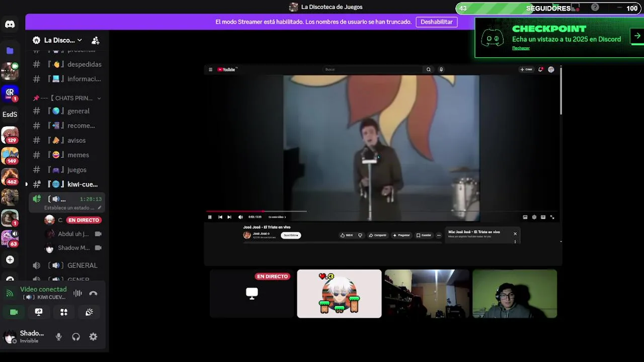This screenshot has height=362, width=644.
Task: Click the YouTube Suscribirme button
Action: click(291, 235)
